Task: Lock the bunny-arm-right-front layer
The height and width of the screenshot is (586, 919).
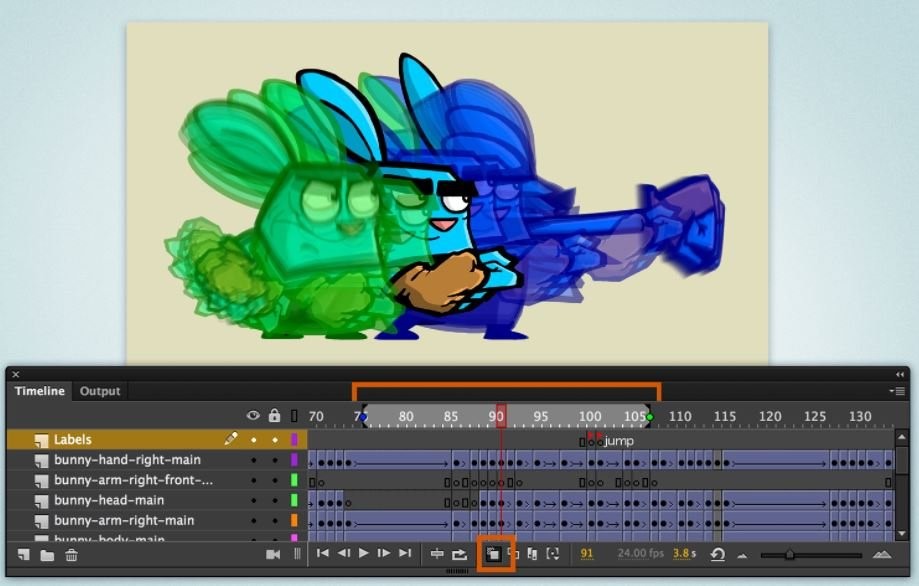Action: click(x=275, y=481)
